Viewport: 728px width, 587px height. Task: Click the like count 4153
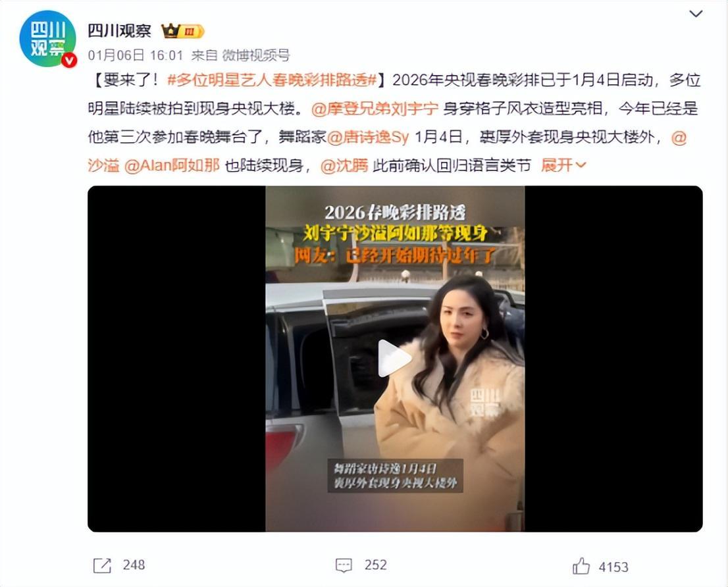pyautogui.click(x=613, y=567)
